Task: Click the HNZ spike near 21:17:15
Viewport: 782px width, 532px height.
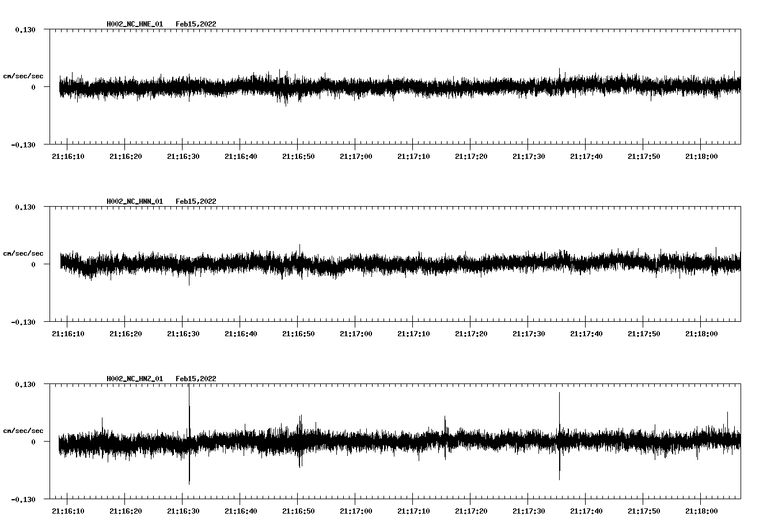Action: [x=445, y=438]
